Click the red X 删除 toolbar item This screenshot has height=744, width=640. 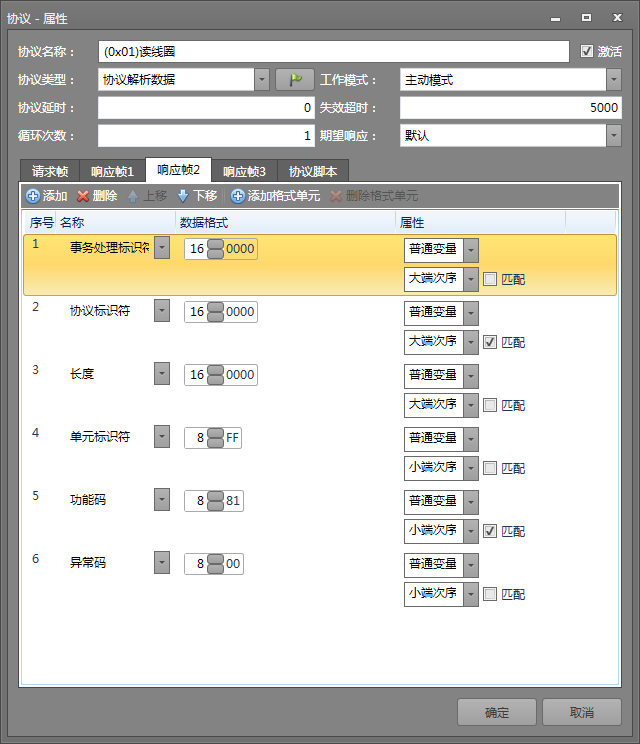pyautogui.click(x=97, y=196)
